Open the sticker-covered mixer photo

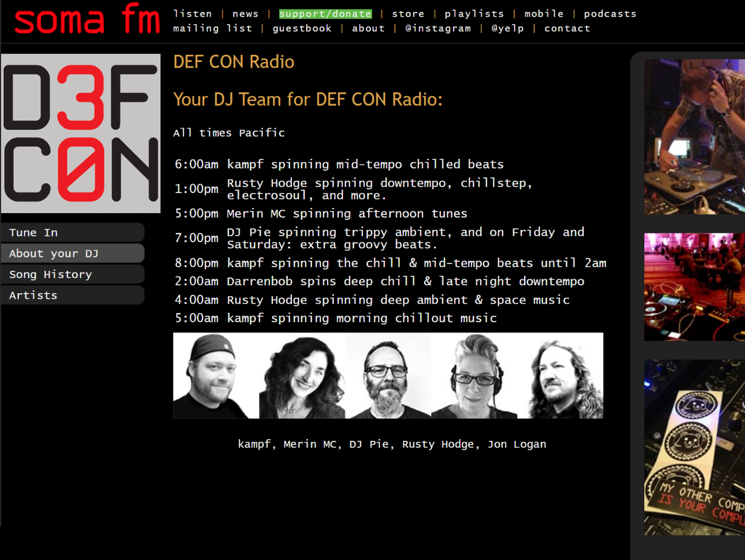tap(695, 448)
